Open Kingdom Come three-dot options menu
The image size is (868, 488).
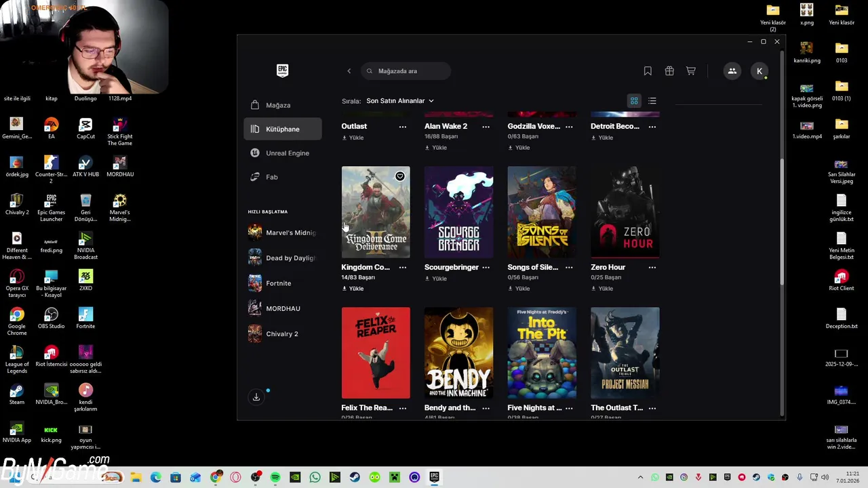pyautogui.click(x=403, y=268)
